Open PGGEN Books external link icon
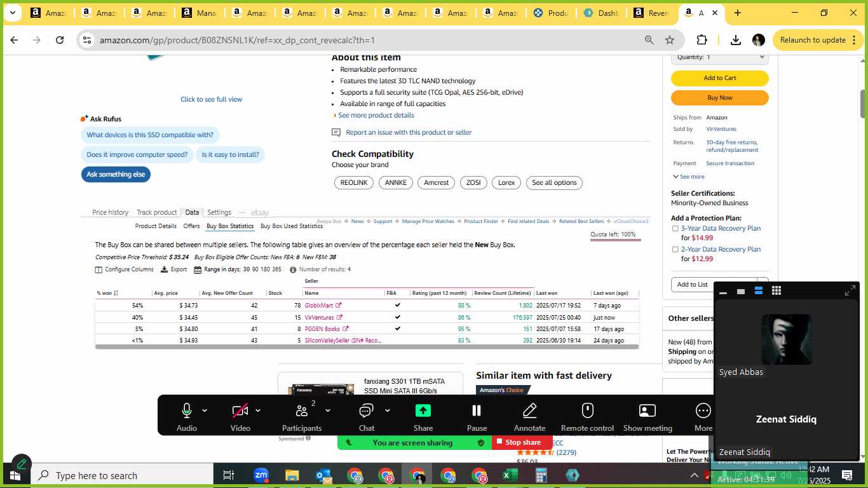The height and width of the screenshot is (488, 868). pos(346,329)
